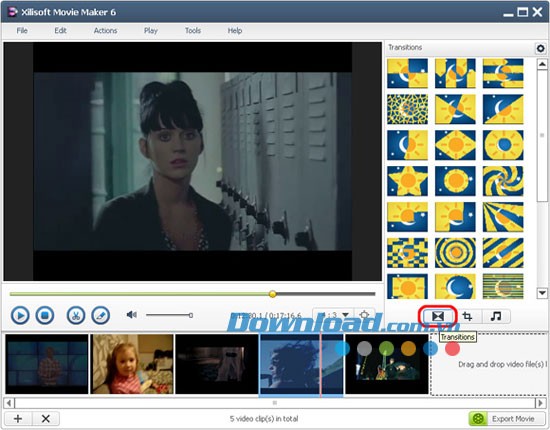Click the scissors clip/cut button
The width and height of the screenshot is (550, 430).
click(x=76, y=315)
